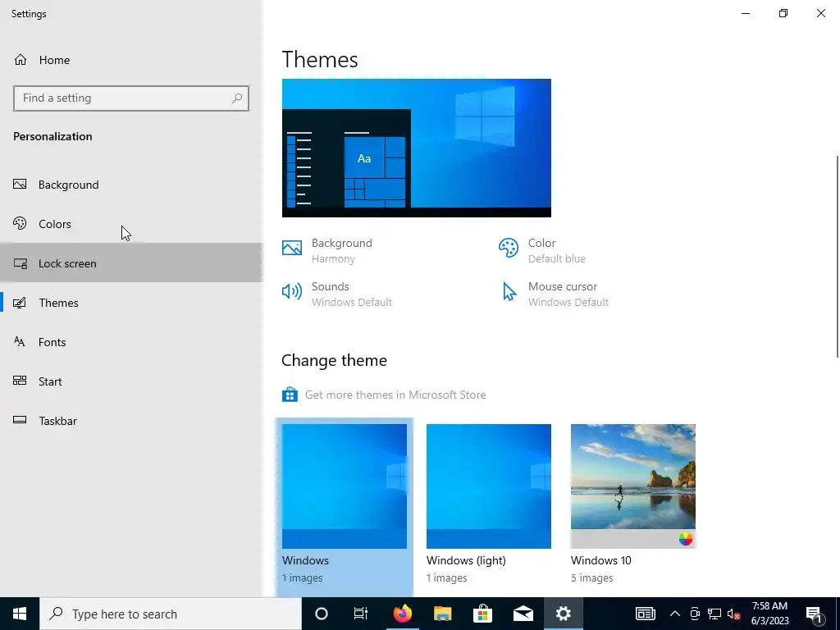This screenshot has height=630, width=840.
Task: Click the Taskbar icon in sidebar
Action: coord(20,420)
